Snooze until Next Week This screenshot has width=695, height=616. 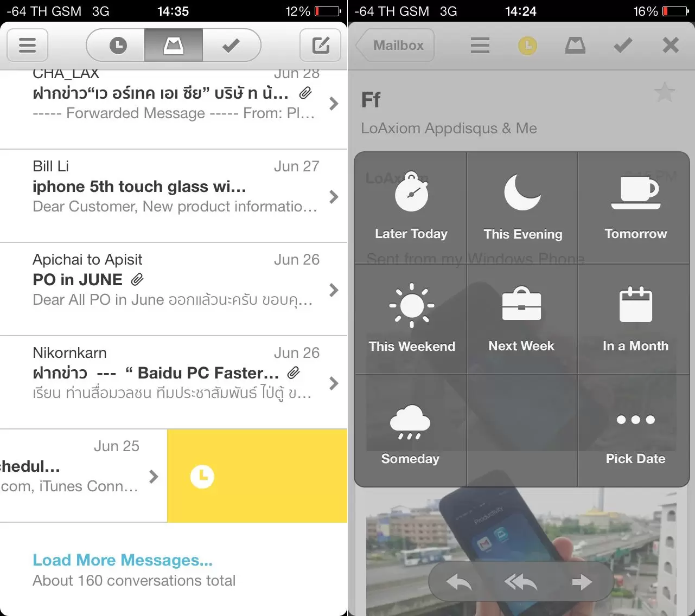click(x=522, y=319)
